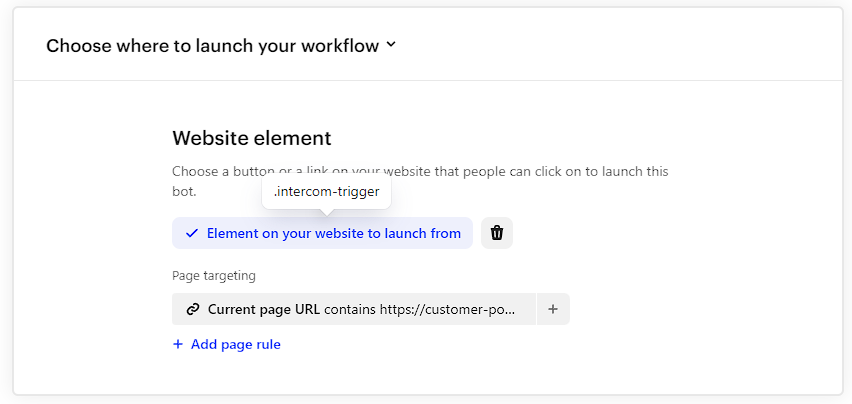The height and width of the screenshot is (404, 852).
Task: Click the 'Choose where to launch your workflow' title
Action: (212, 46)
